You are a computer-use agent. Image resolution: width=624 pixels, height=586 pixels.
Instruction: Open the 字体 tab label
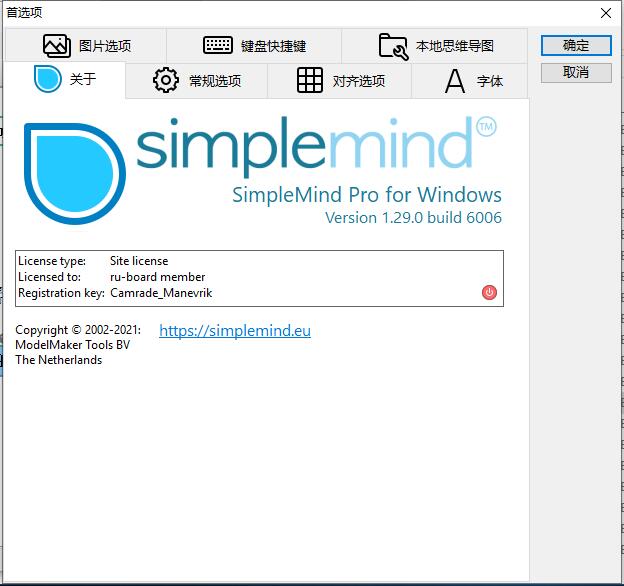490,81
